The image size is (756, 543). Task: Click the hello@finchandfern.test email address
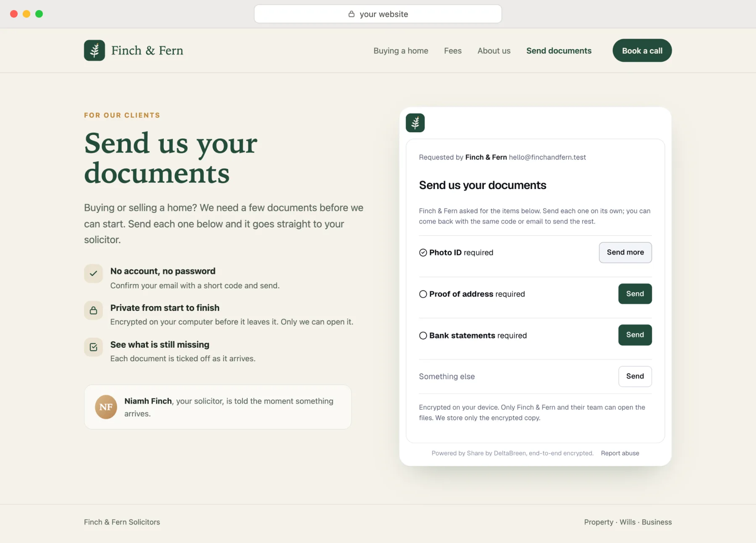[547, 157]
